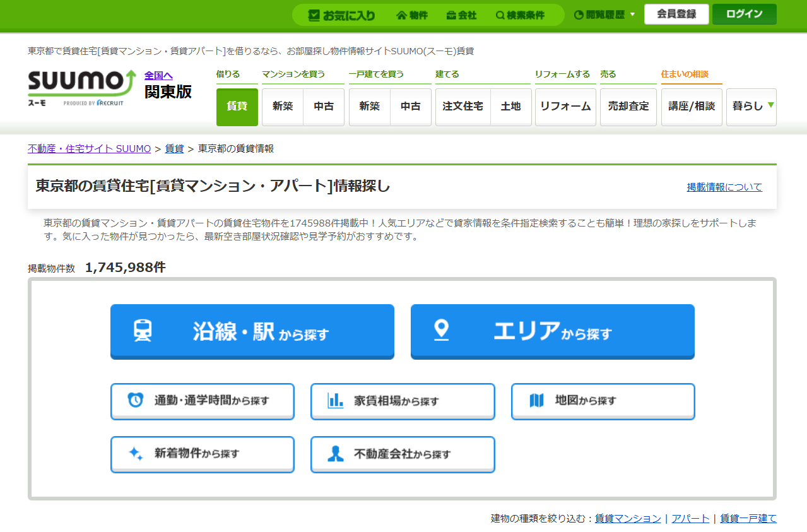
Task: Open the 掲載情報について link
Action: (x=724, y=187)
